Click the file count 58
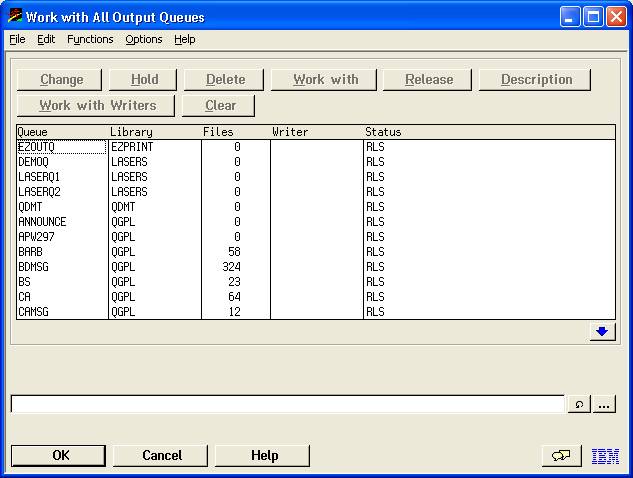 234,252
